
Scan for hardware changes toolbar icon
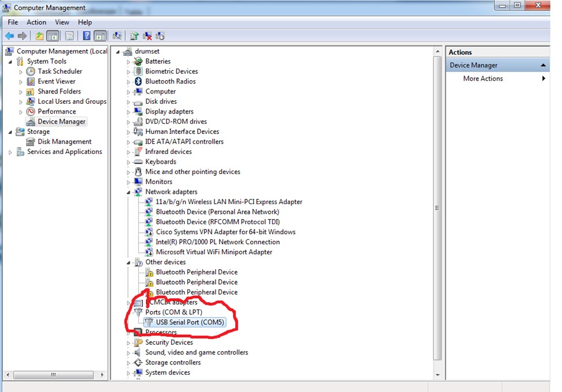point(117,36)
